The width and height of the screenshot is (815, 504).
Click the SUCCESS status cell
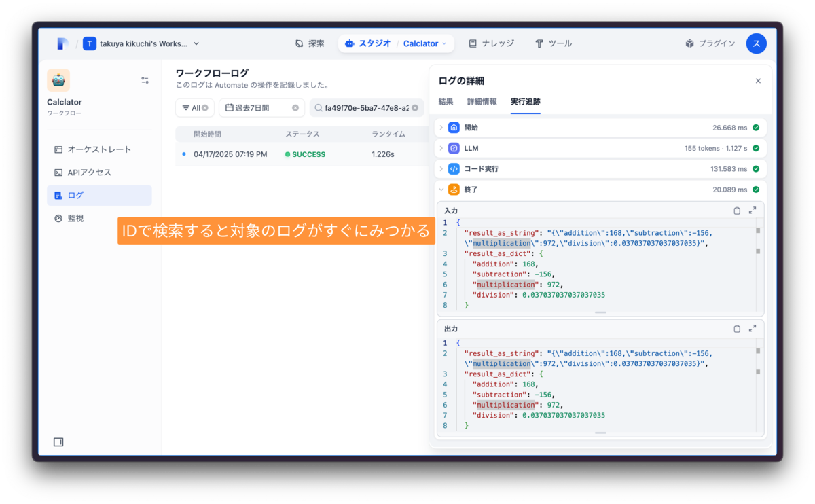coord(305,154)
